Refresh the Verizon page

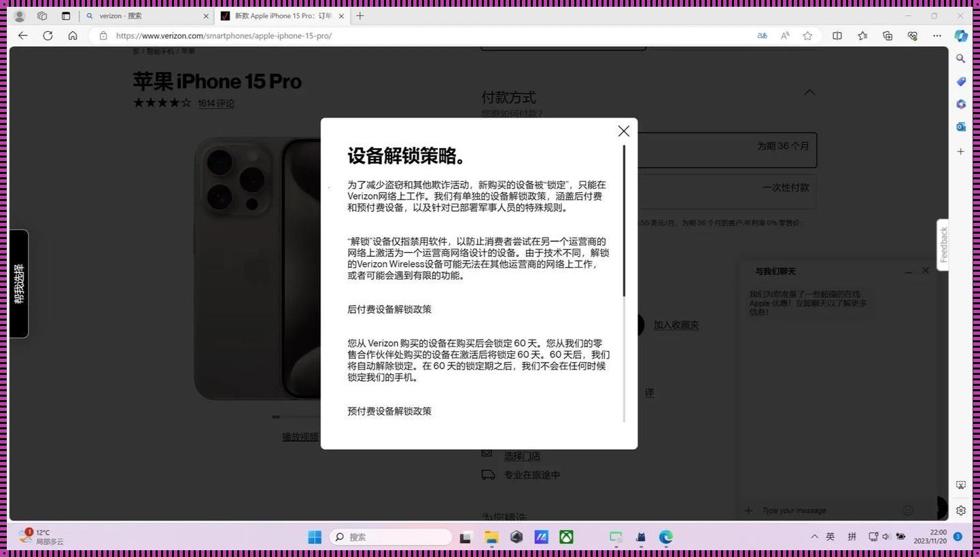[x=48, y=35]
